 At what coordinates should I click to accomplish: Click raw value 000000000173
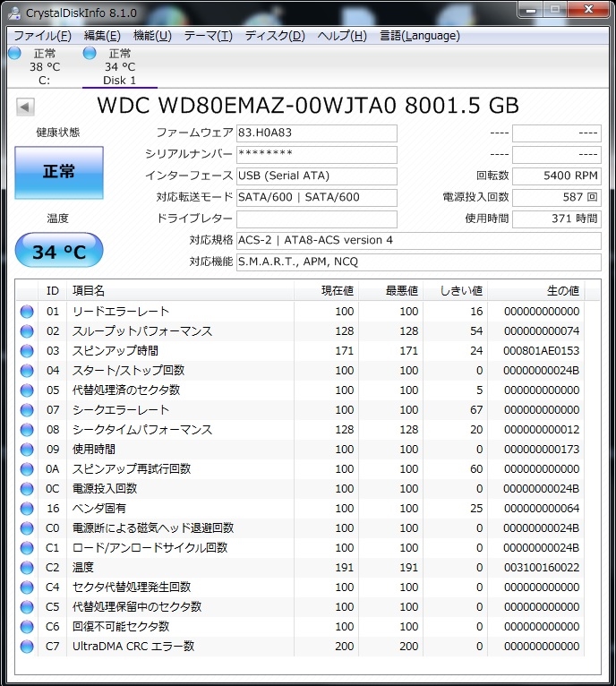click(542, 450)
